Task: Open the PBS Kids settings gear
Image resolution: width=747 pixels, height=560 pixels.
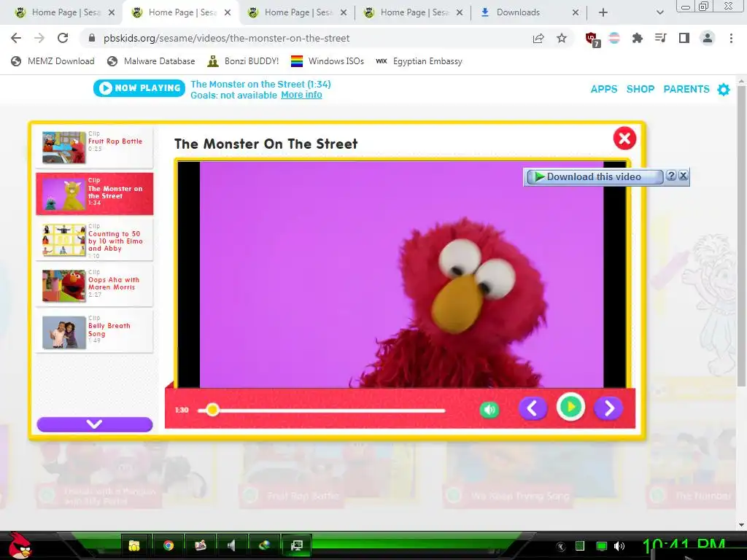Action: click(x=724, y=89)
